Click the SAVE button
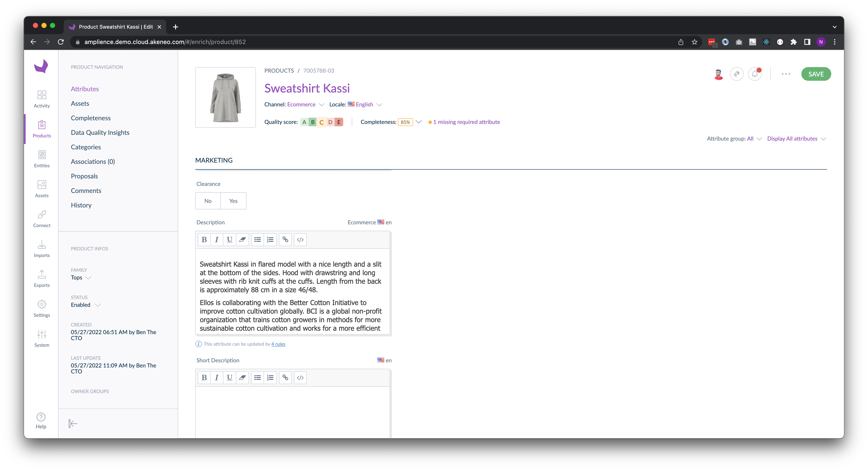 pos(816,74)
